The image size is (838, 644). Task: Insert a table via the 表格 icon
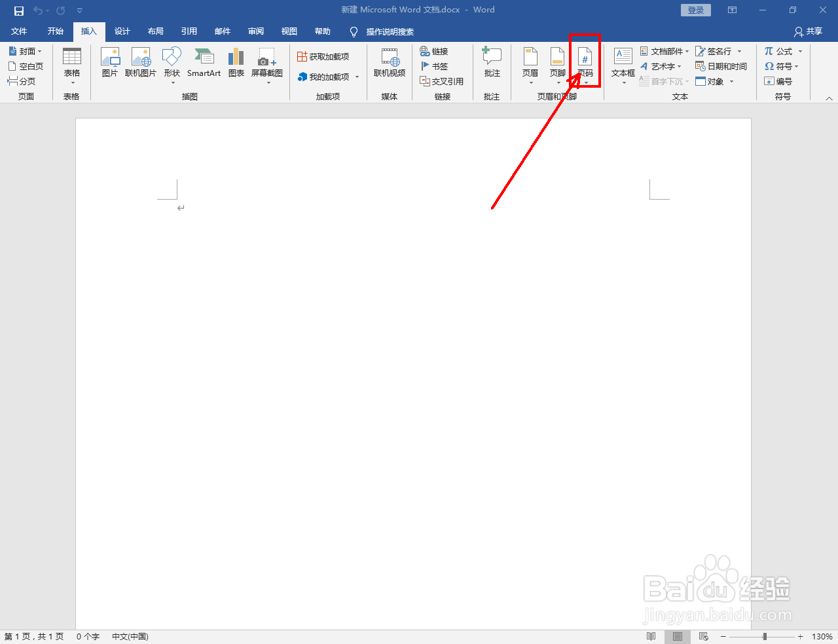tap(71, 63)
